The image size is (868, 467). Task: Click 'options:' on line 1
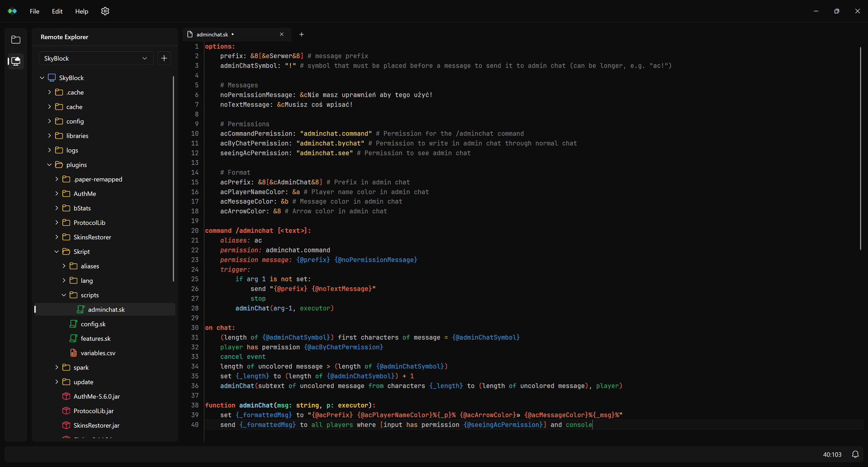(220, 46)
